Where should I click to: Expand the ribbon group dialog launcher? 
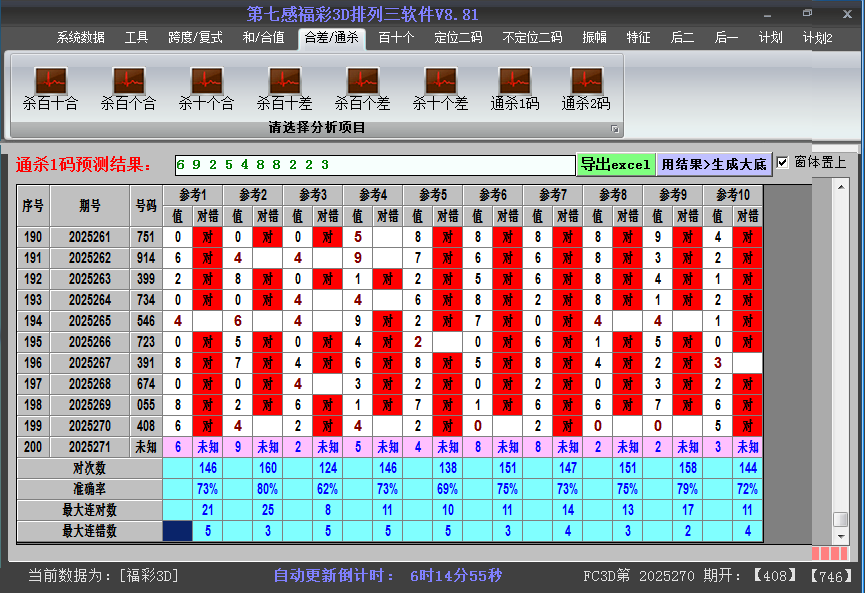[x=615, y=129]
